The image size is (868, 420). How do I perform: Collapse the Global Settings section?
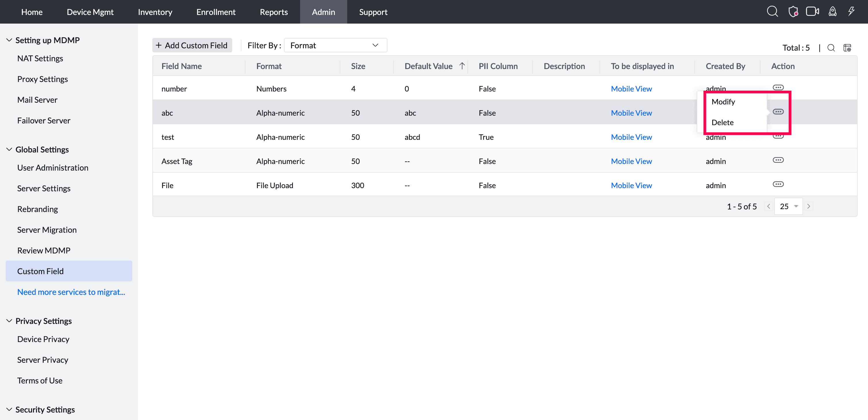pos(9,149)
